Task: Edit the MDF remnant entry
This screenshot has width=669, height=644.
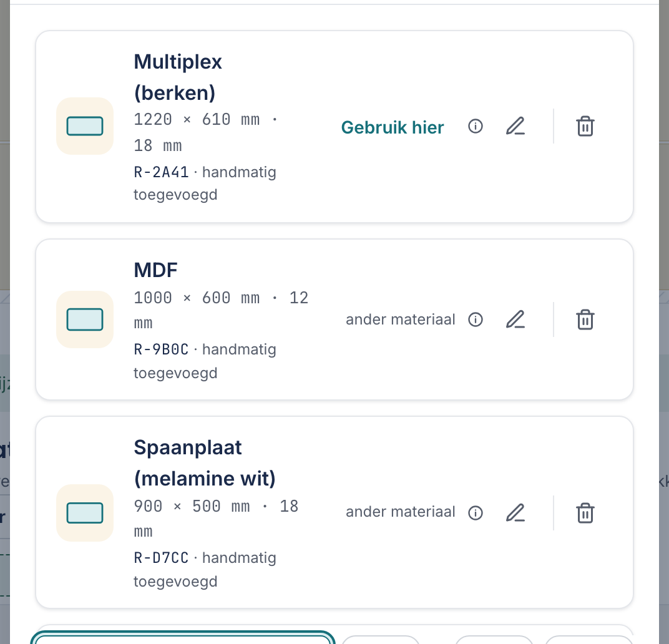Action: pos(515,320)
